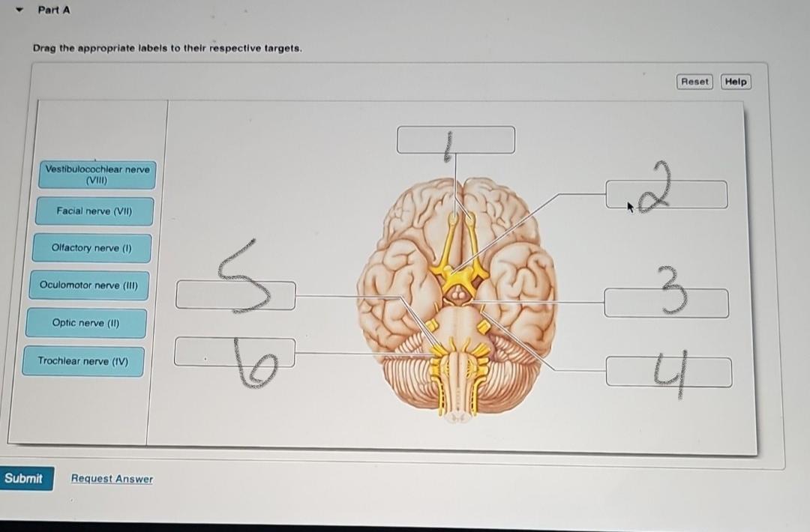Select the Olfactory nerve (I) label
The width and height of the screenshot is (810, 532).
92,247
